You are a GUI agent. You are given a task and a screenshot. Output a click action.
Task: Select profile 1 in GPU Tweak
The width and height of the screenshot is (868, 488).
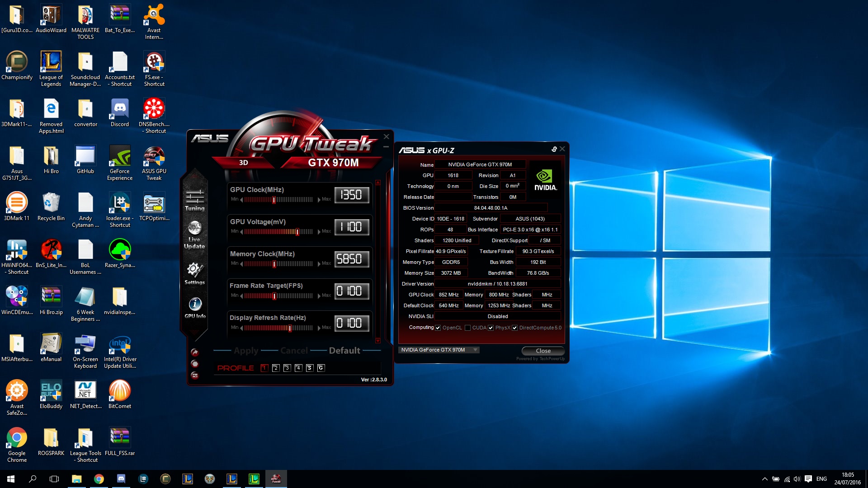264,368
